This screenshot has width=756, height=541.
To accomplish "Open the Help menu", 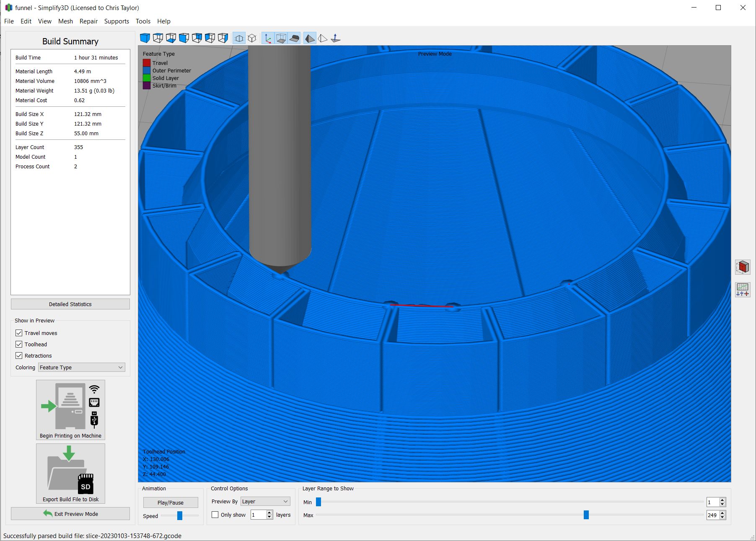I will (164, 21).
